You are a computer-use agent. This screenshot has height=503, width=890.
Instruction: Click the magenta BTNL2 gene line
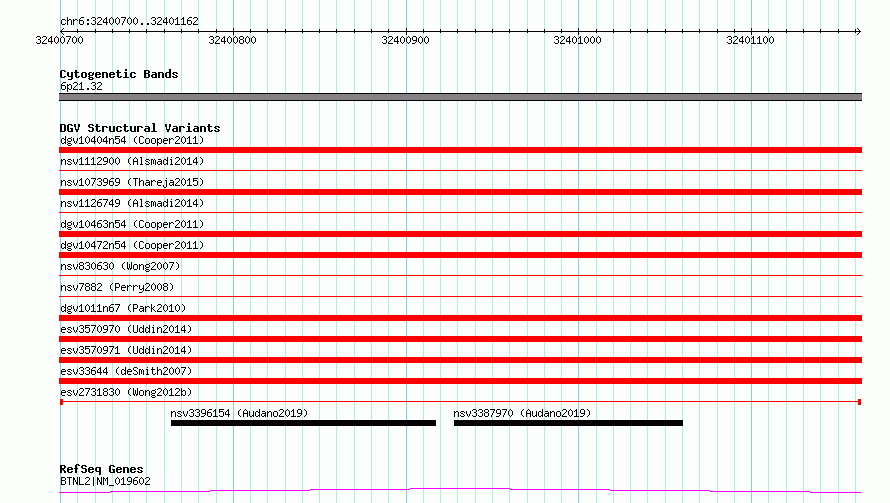(460, 490)
